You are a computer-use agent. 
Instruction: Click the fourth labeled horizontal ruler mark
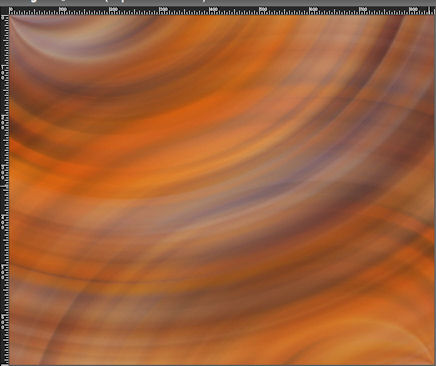163,9
